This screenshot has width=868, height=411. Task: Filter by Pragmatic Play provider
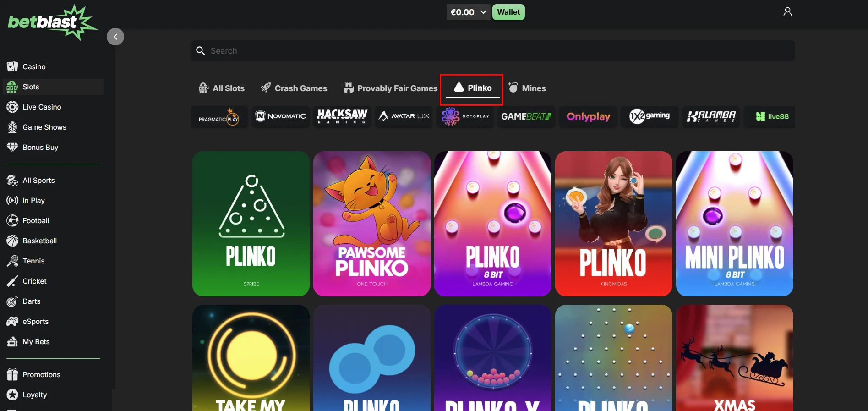pos(219,117)
